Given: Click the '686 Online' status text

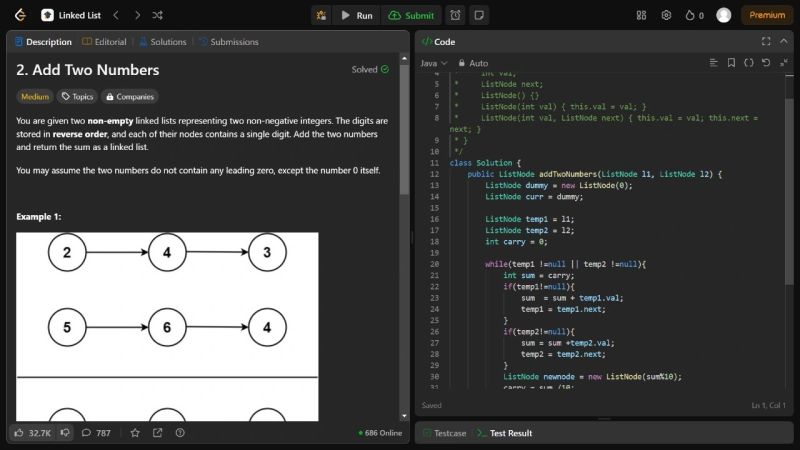Looking at the screenshot, I should coord(380,433).
